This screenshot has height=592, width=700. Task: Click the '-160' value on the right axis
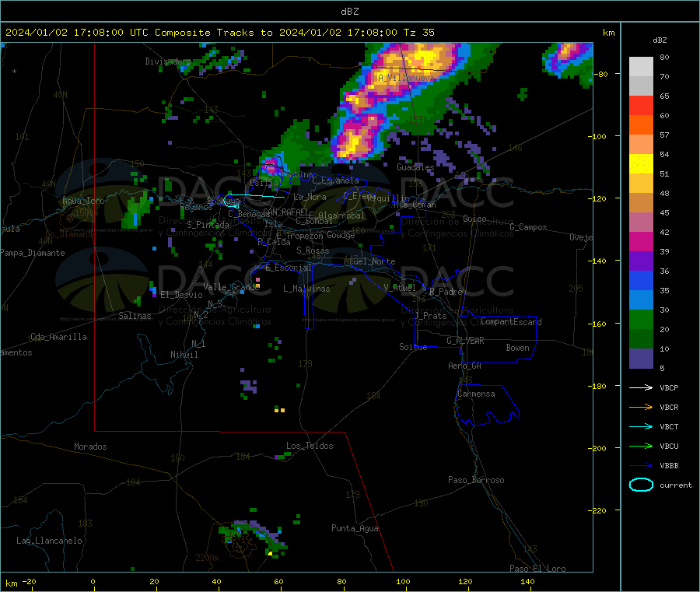tap(597, 324)
